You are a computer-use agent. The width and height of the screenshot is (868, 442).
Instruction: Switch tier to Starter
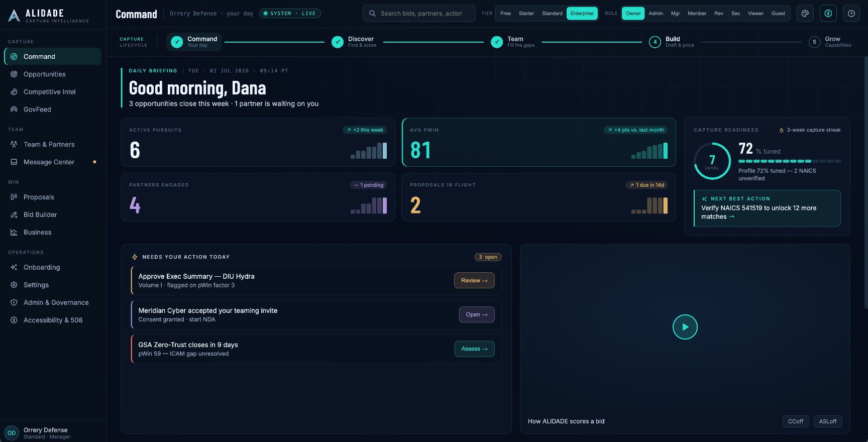[x=526, y=14]
